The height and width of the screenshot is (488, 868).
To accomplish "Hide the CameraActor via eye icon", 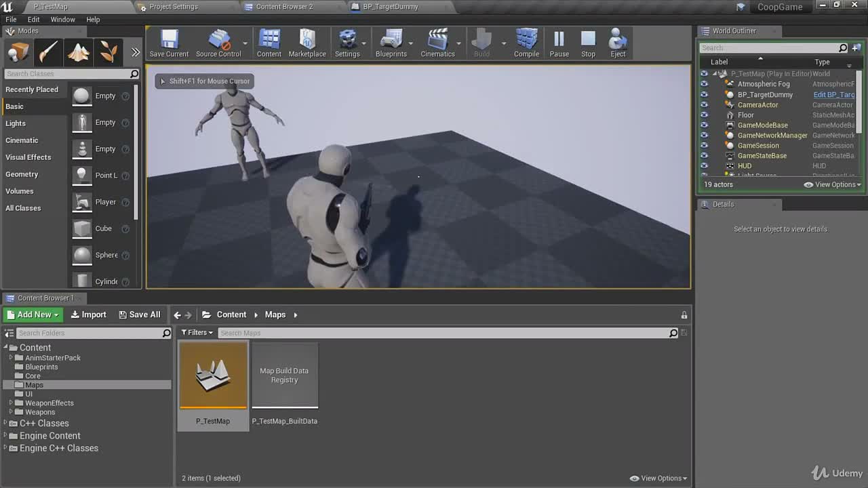I will (704, 105).
